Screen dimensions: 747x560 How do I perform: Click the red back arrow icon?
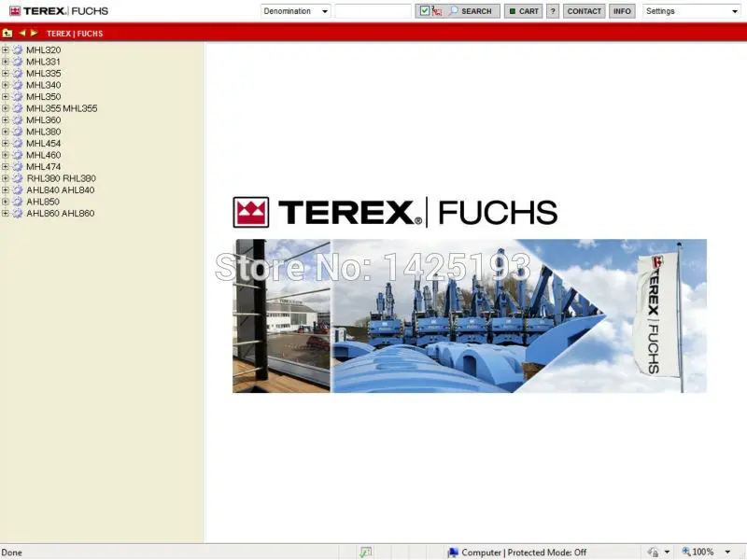[22, 33]
